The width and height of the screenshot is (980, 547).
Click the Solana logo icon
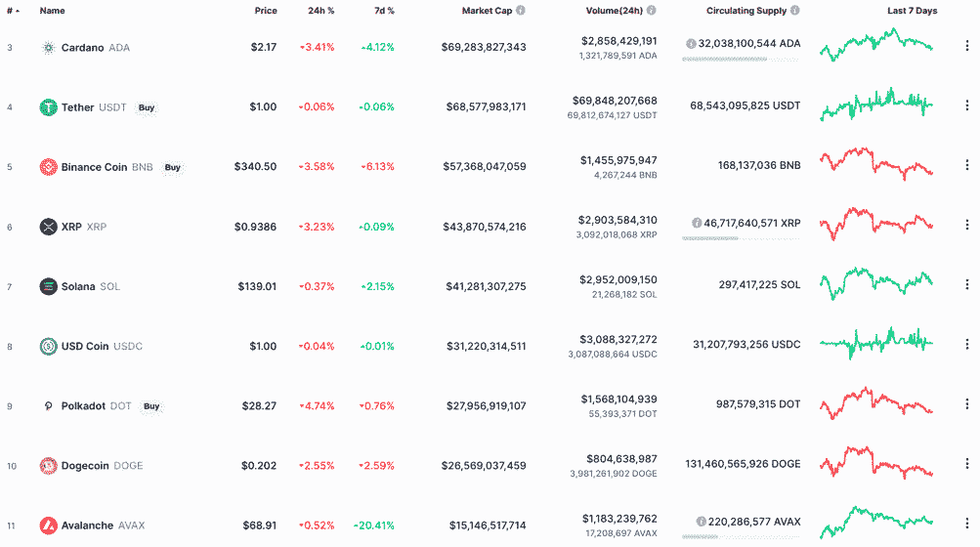point(48,286)
